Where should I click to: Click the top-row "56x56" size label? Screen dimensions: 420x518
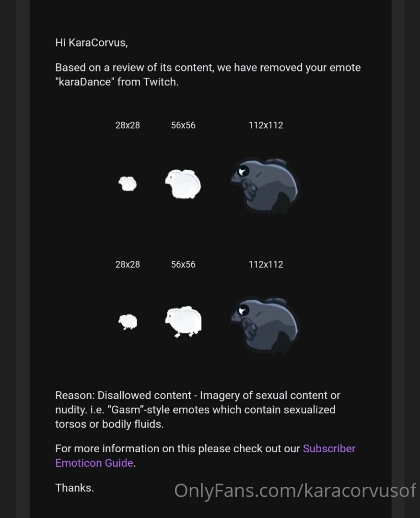[x=183, y=125]
